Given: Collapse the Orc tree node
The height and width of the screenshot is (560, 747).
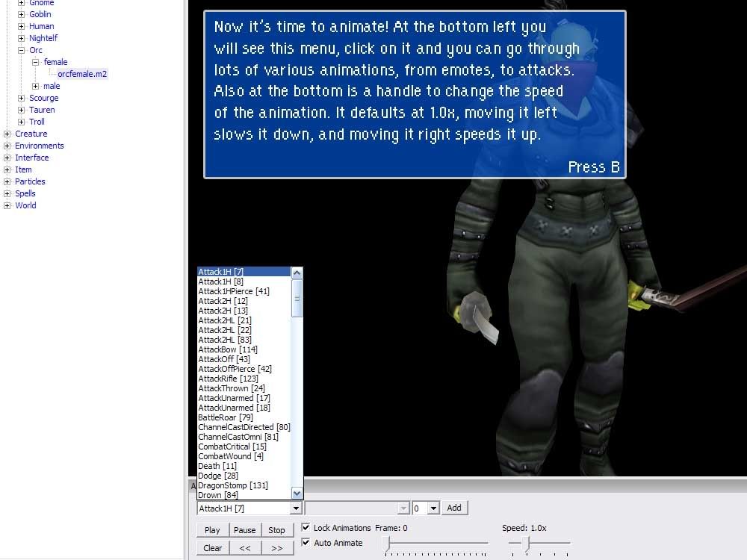Looking at the screenshot, I should (21, 50).
